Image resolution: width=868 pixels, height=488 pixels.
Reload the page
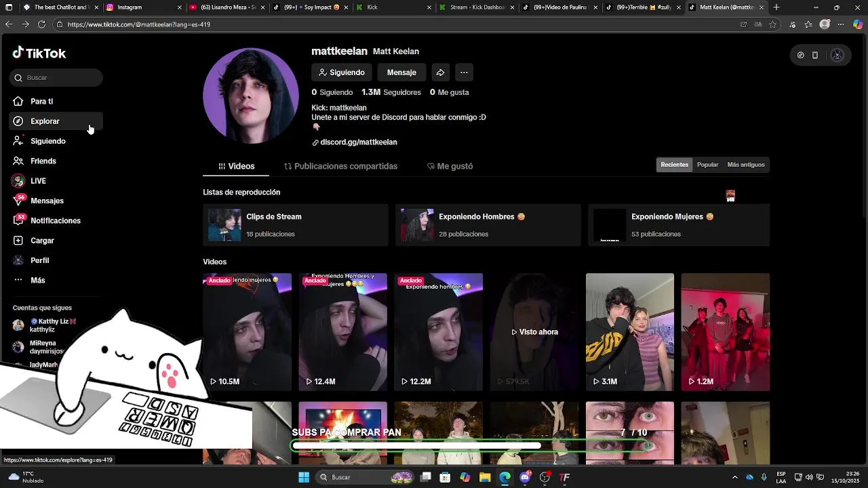(x=41, y=24)
